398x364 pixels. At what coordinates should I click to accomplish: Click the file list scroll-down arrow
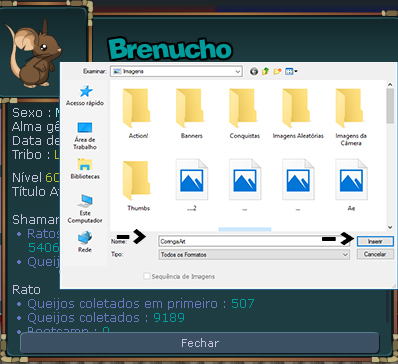tap(390, 227)
